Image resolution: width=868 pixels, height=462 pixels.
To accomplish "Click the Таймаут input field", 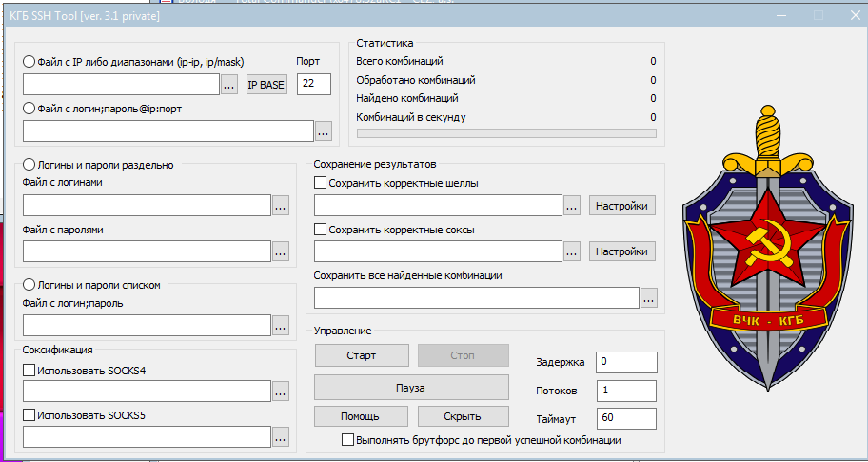I will 625,419.
